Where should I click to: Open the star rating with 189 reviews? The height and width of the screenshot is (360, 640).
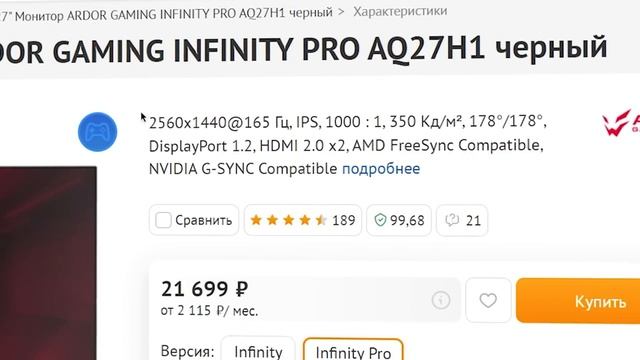tap(303, 220)
